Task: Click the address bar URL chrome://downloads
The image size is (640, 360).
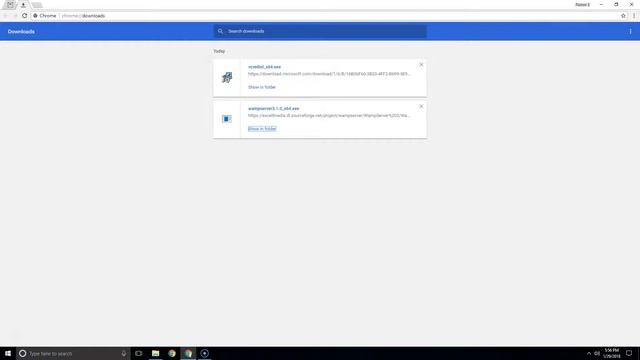Action: [x=83, y=16]
